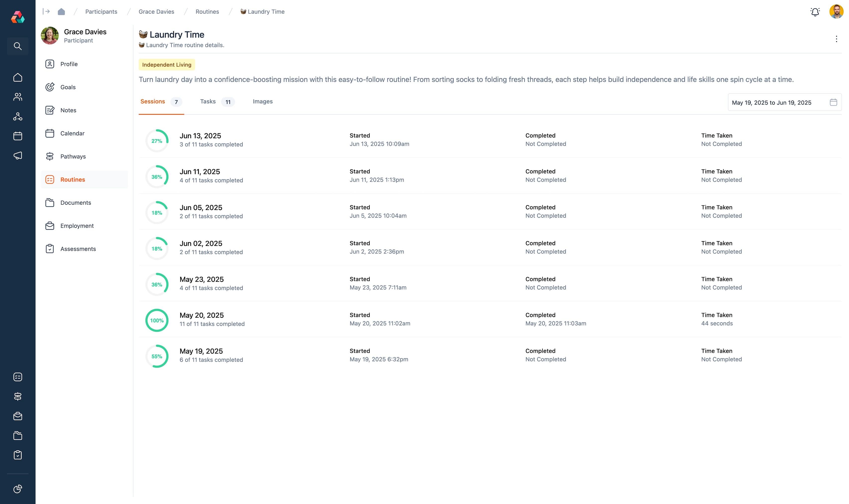Click the network nodes icon in sidebar
This screenshot has height=504, width=849.
pos(18,117)
